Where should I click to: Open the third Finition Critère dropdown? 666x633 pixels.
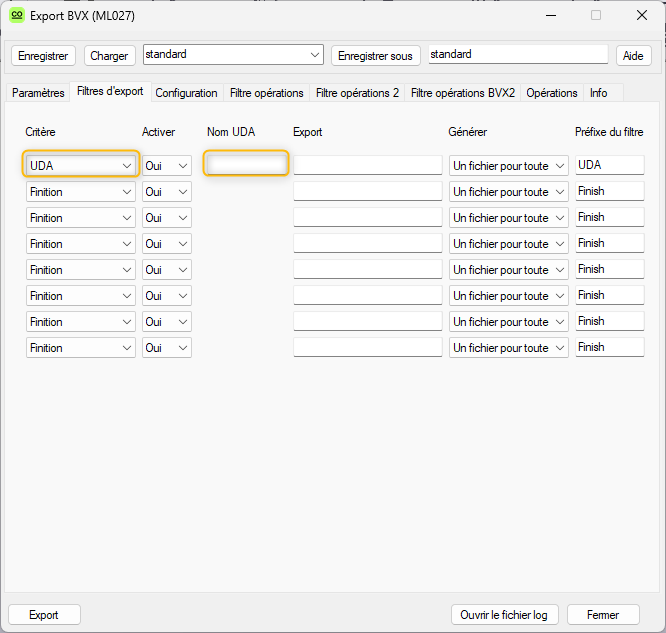(x=81, y=244)
